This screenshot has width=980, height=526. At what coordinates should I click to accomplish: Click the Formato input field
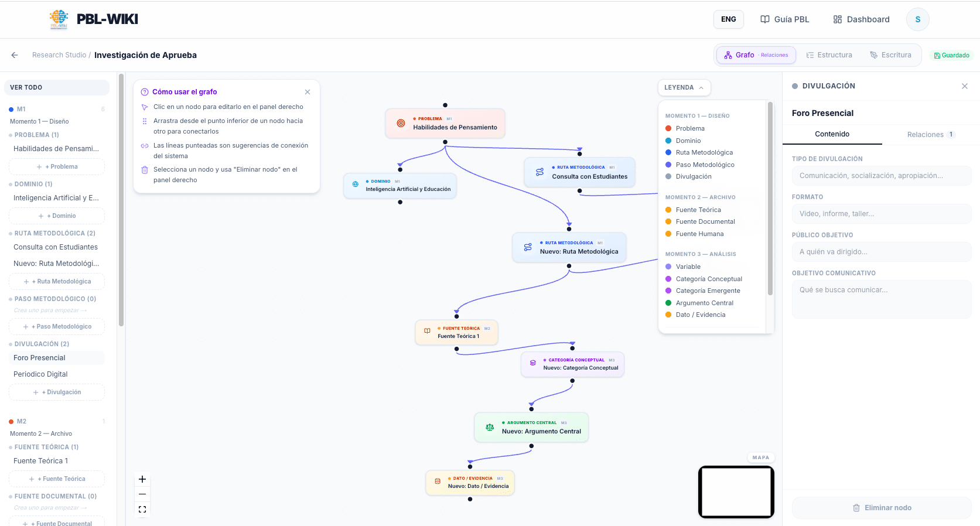click(882, 214)
